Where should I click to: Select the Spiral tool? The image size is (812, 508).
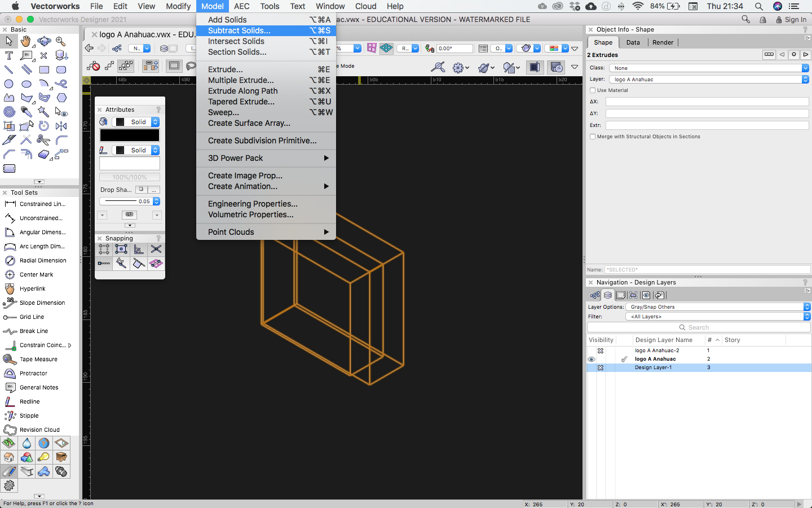point(9,112)
